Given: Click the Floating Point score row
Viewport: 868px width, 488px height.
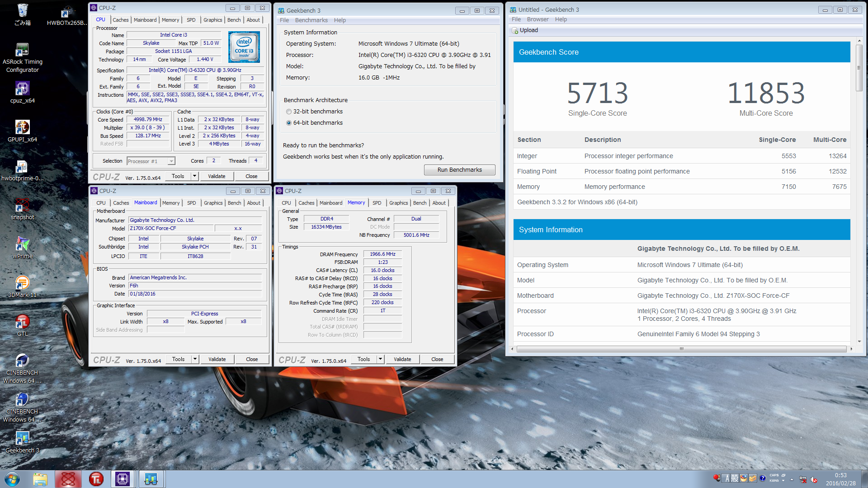Looking at the screenshot, I should tap(681, 171).
